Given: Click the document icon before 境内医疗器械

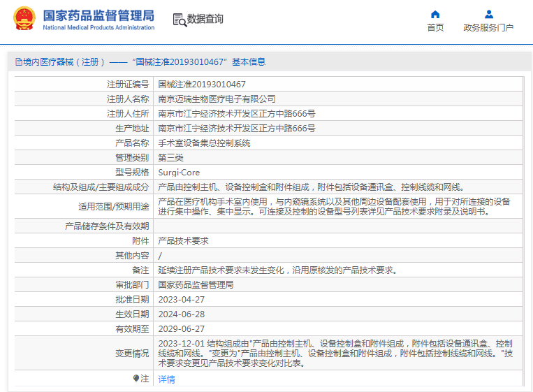Looking at the screenshot, I should [19, 62].
